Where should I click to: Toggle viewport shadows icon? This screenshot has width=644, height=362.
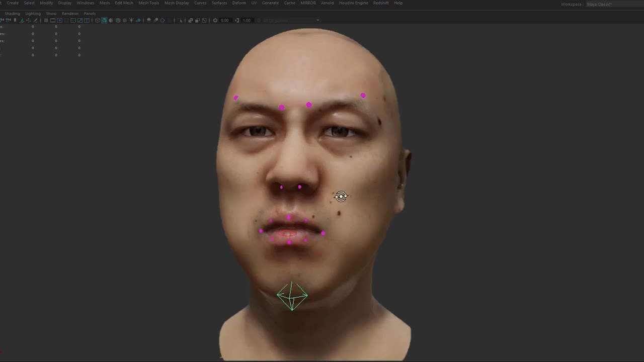(138, 20)
